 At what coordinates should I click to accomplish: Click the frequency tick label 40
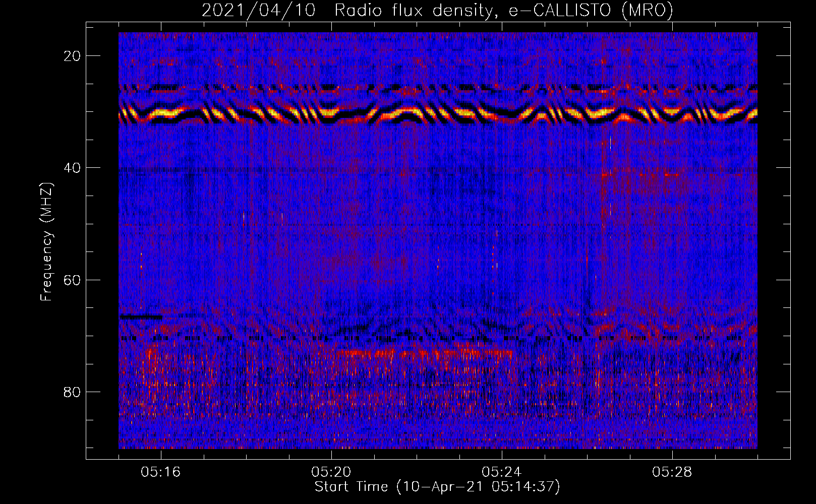click(x=73, y=168)
